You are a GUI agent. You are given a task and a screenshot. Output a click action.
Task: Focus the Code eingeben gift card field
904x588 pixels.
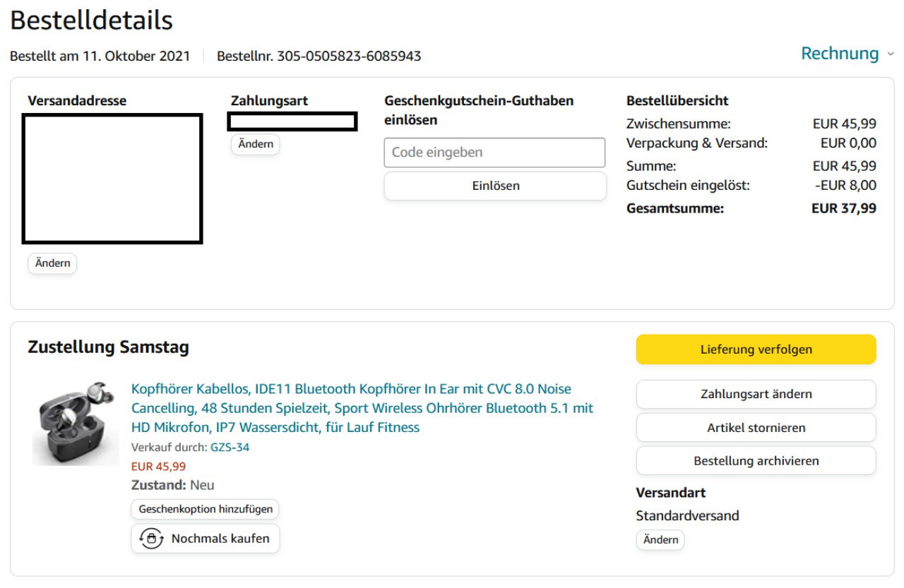[494, 152]
